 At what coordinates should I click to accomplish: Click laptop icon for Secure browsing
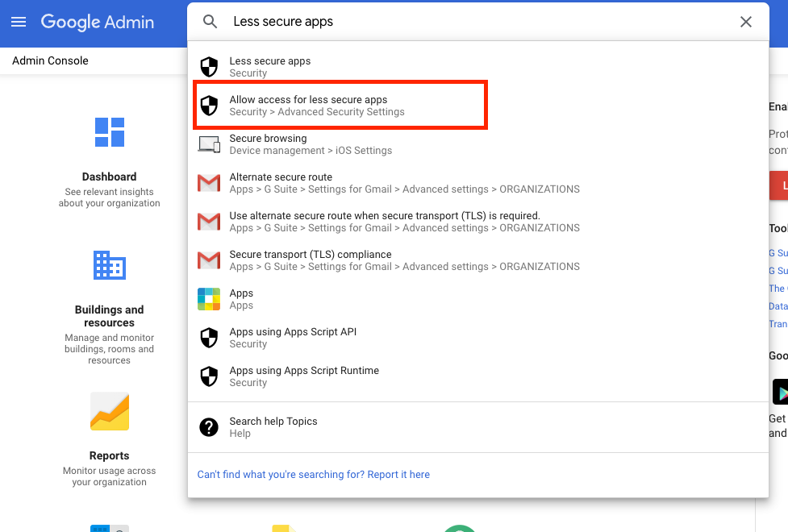coord(209,144)
